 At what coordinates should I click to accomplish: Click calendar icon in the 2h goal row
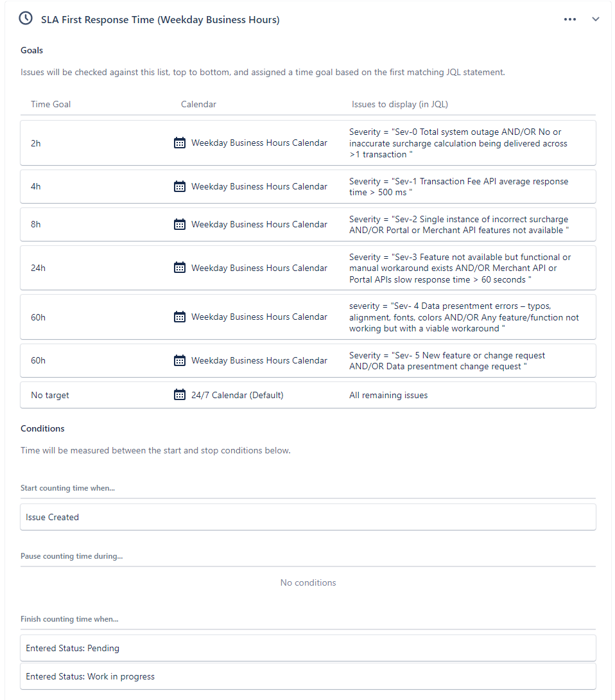click(179, 143)
